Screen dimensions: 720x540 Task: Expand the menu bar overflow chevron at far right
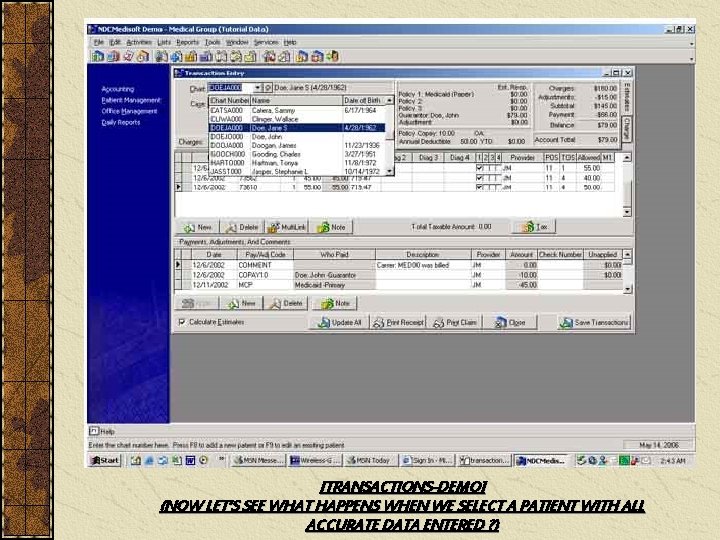click(x=692, y=44)
